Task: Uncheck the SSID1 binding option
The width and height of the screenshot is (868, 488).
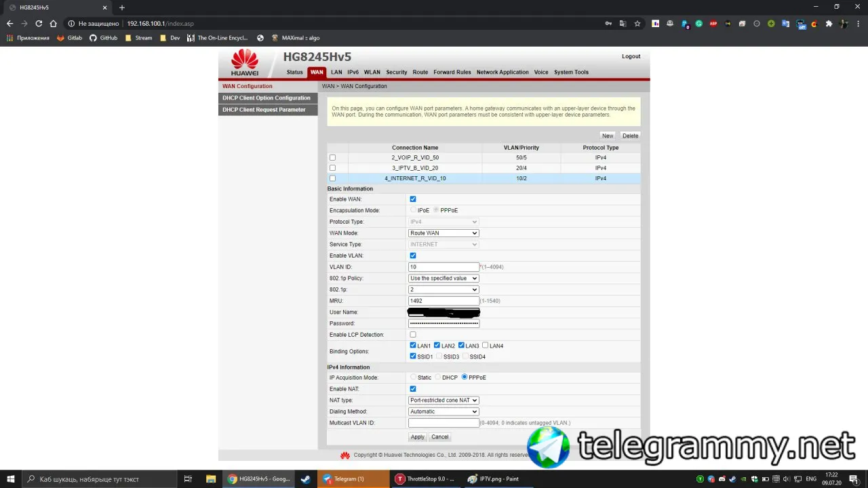Action: click(413, 357)
